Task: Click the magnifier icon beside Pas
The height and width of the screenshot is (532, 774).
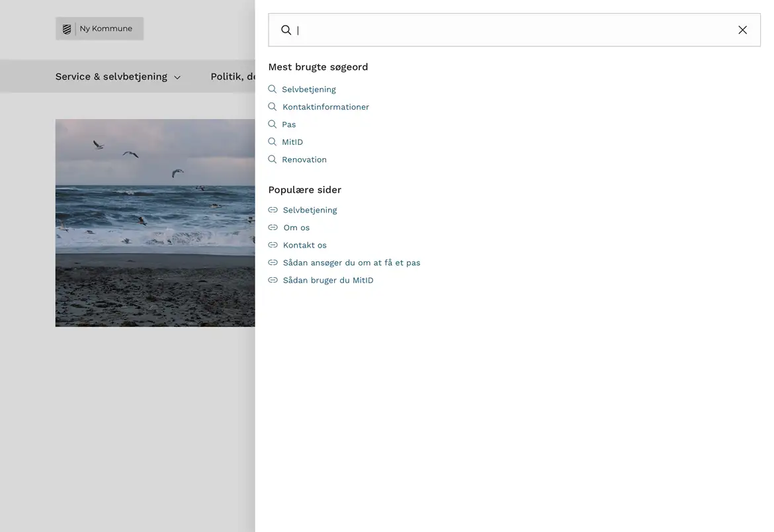Action: (273, 124)
